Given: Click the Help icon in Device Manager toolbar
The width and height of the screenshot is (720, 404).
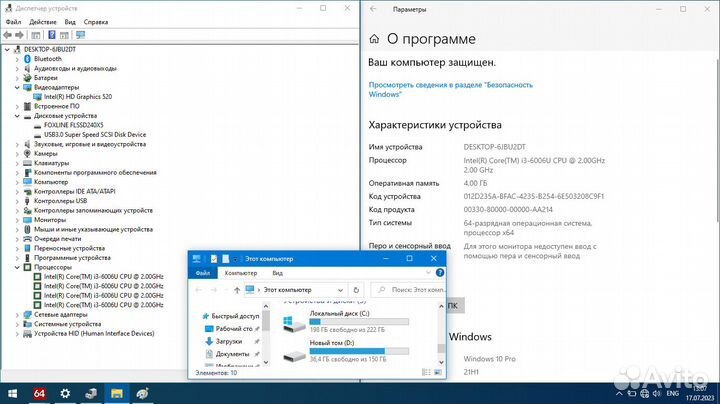Looking at the screenshot, I should pyautogui.click(x=52, y=35).
